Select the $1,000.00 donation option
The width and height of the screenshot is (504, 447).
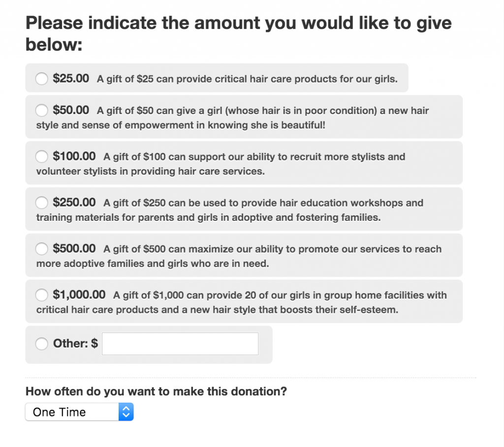pos(41,295)
